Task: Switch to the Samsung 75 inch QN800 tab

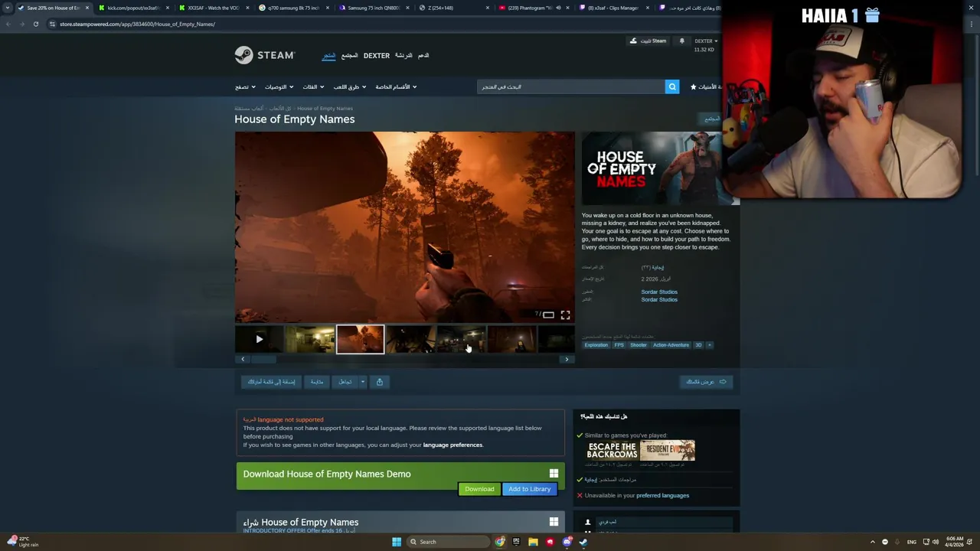Action: click(373, 8)
